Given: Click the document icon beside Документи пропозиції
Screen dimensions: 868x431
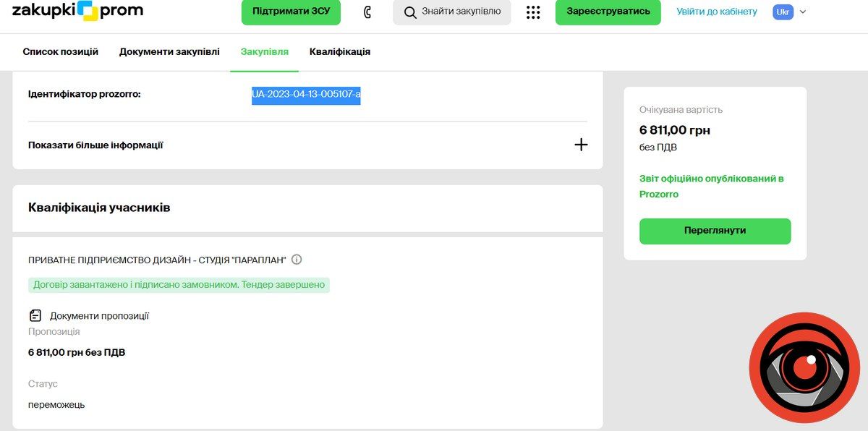Looking at the screenshot, I should 35,315.
